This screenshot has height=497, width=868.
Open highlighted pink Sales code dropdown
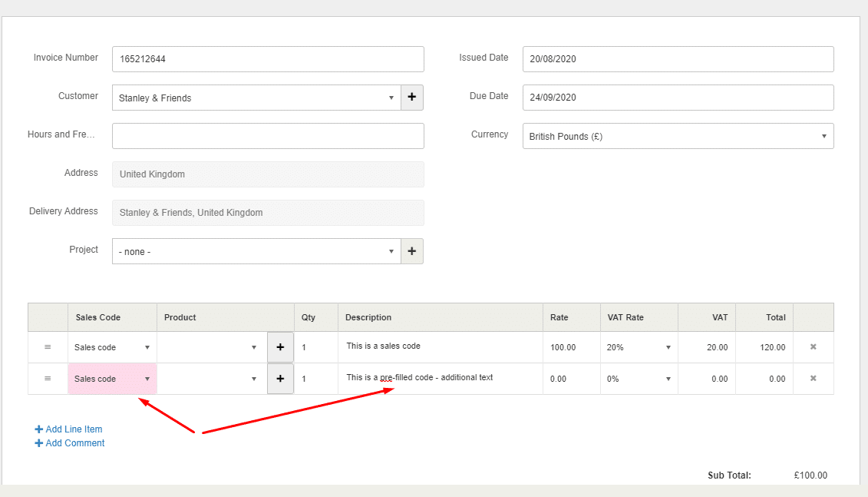click(112, 379)
